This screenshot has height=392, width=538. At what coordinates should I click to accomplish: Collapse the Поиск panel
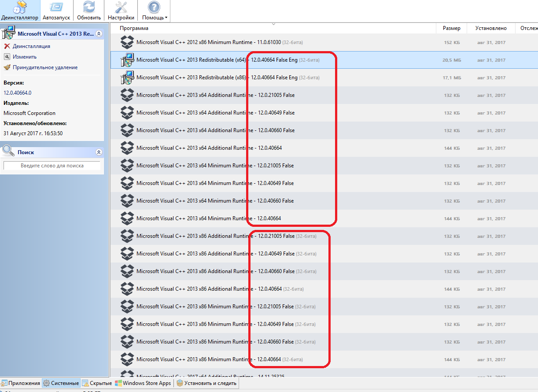(99, 152)
